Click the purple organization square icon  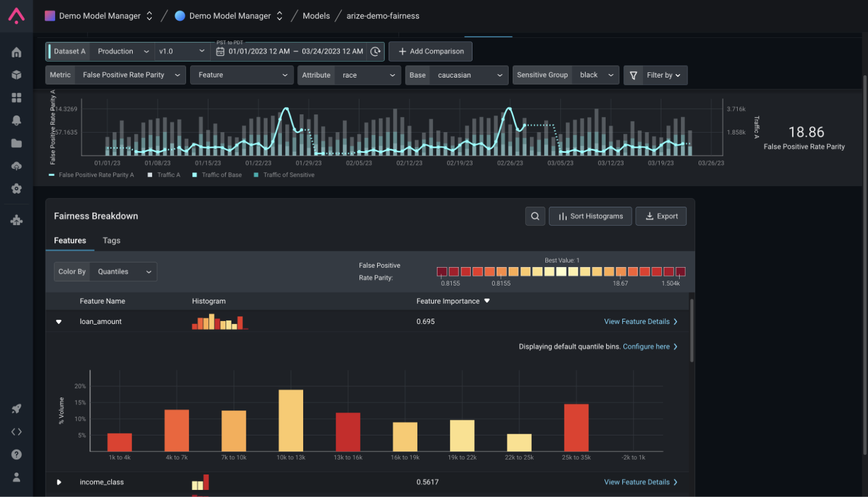[x=50, y=16]
